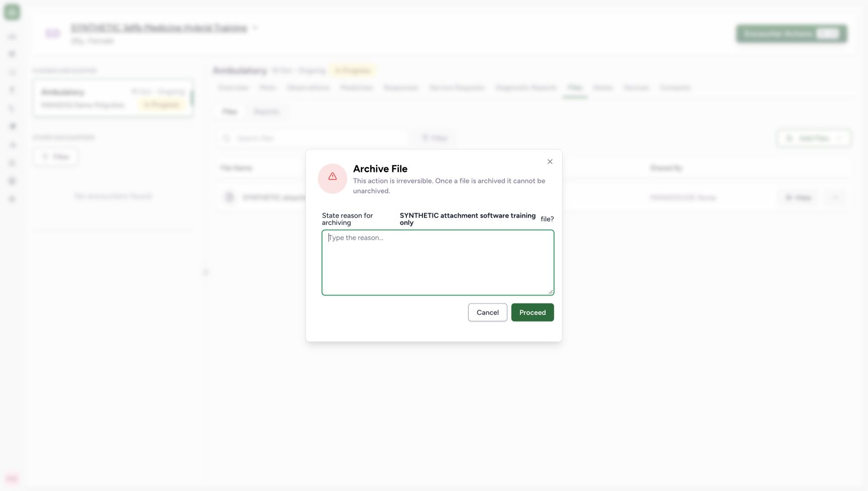Open the green Encounter Actions button behind dialog
The width and height of the screenshot is (868, 491).
point(792,34)
